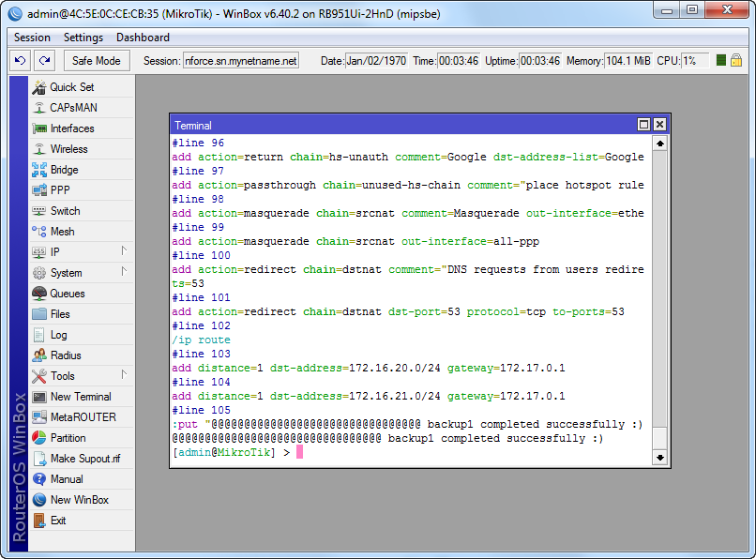Click the padlock icon in toolbar

click(735, 60)
